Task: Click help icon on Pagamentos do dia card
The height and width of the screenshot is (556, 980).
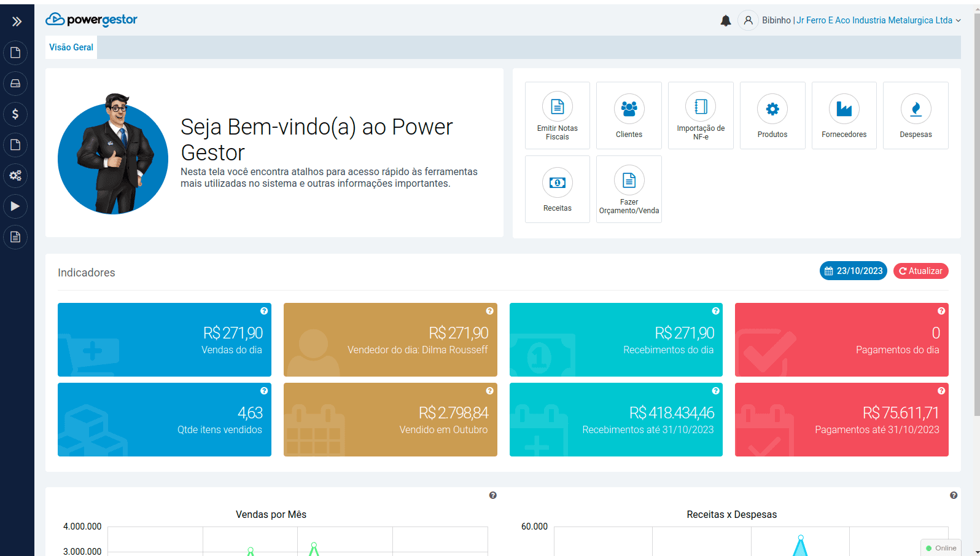Action: pos(941,311)
